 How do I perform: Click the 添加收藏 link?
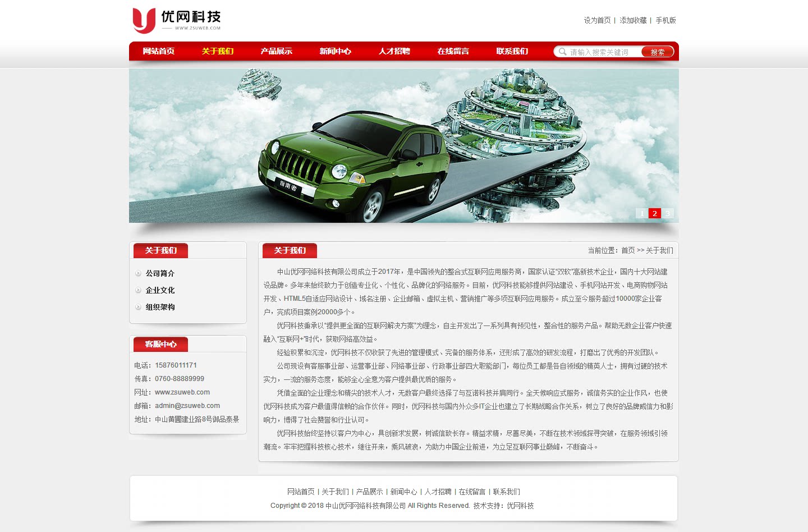click(633, 20)
